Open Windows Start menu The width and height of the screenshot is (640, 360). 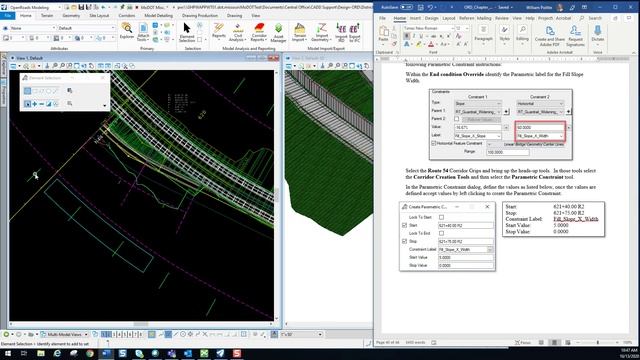coord(7,353)
